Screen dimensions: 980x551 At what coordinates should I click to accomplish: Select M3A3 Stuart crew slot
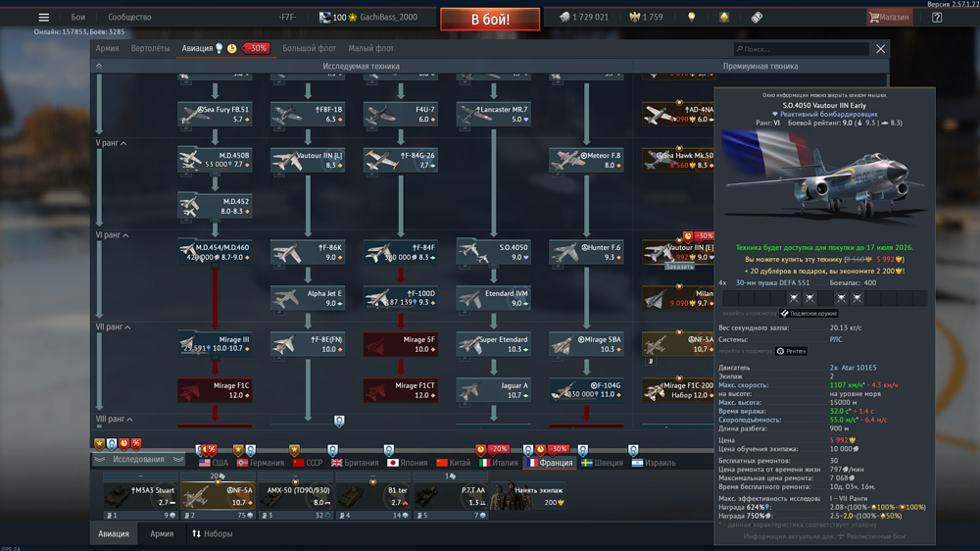pos(140,497)
